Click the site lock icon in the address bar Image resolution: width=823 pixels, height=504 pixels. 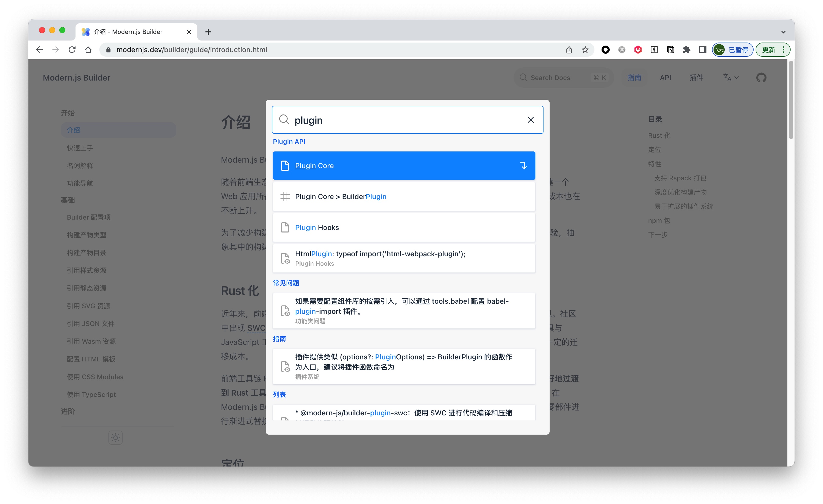pos(108,50)
